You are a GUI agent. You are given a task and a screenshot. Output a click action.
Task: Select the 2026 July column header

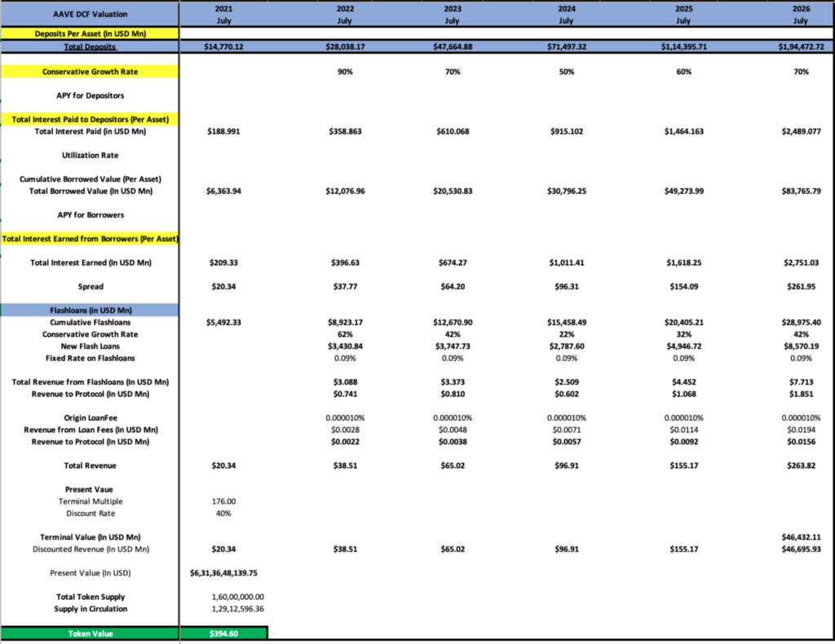(x=801, y=15)
